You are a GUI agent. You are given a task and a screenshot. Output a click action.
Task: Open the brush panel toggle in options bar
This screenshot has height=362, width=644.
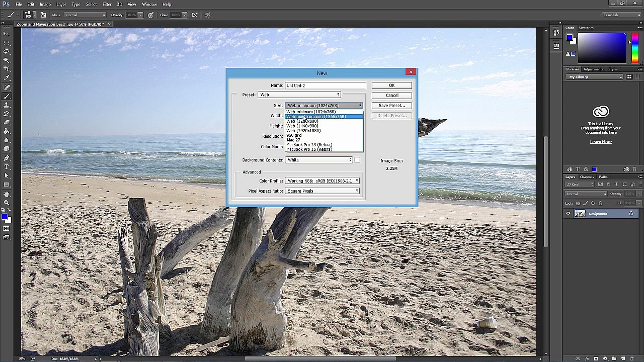coord(43,15)
